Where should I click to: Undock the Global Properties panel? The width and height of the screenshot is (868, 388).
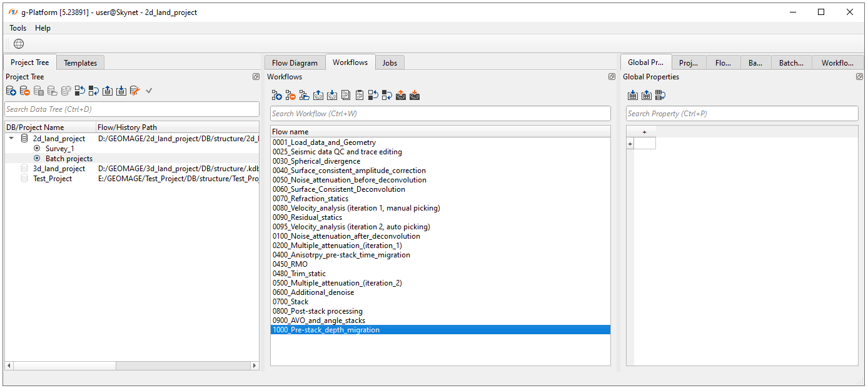859,77
